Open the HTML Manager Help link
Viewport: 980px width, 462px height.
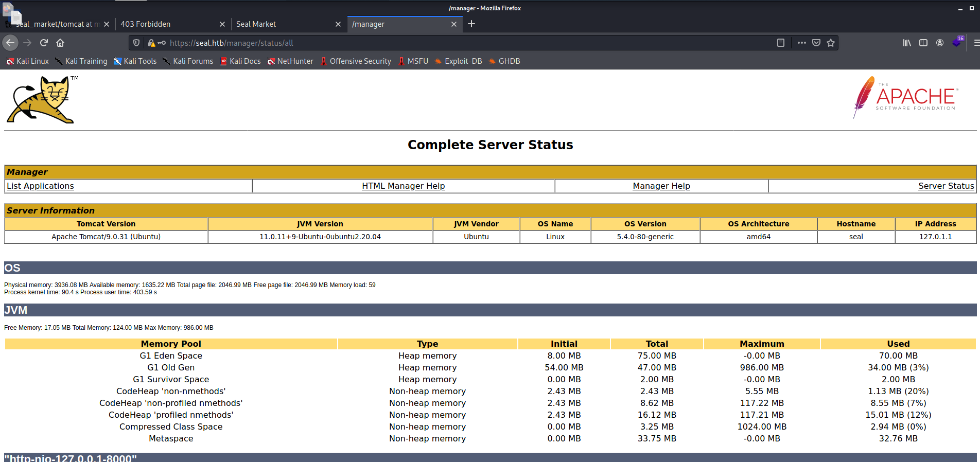(403, 186)
